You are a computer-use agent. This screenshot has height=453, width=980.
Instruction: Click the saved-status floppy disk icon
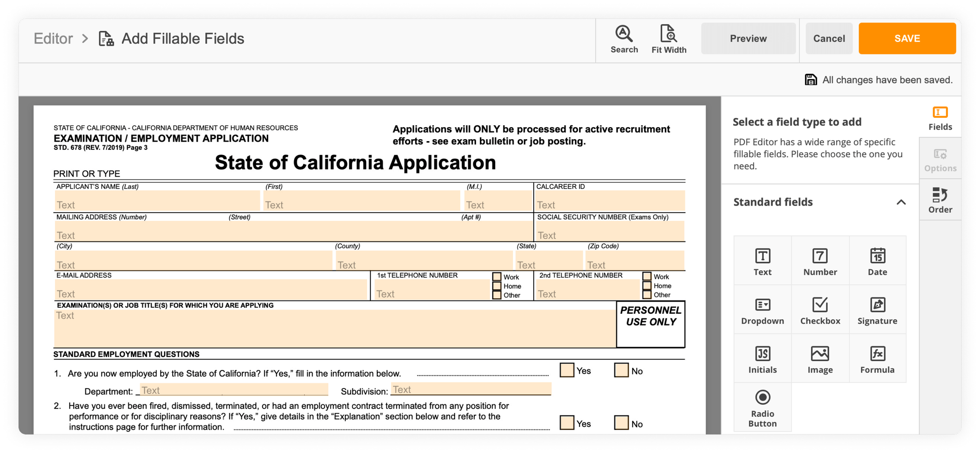click(x=810, y=80)
